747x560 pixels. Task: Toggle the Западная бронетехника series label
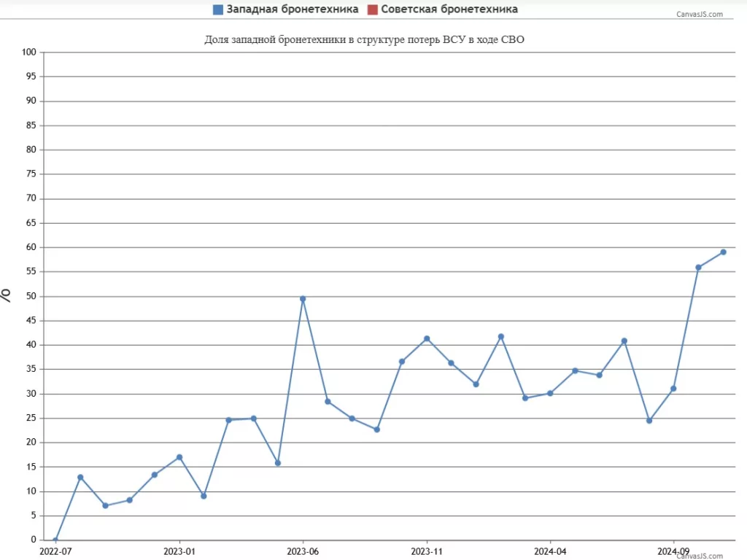point(293,9)
